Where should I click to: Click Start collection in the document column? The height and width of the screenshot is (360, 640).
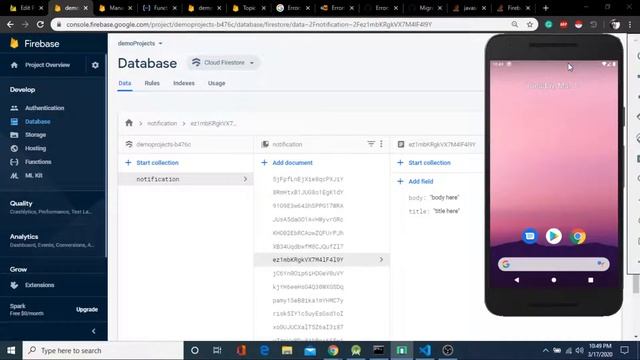click(x=424, y=162)
